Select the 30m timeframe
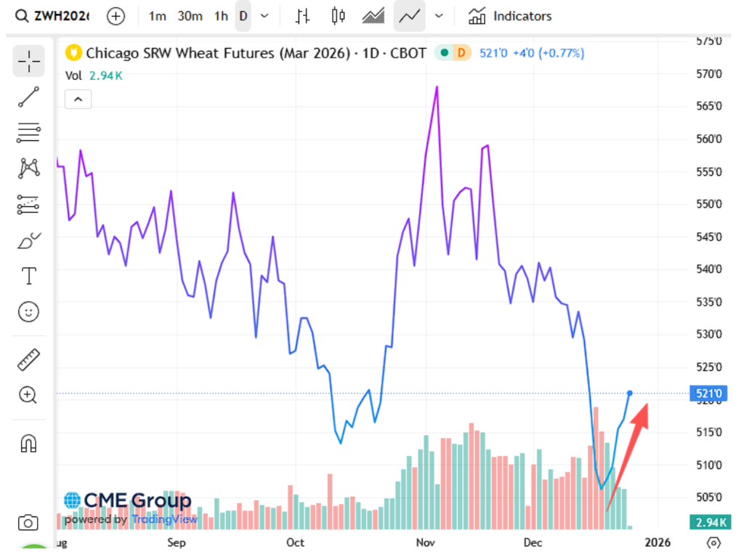The height and width of the screenshot is (560, 744). pos(190,16)
